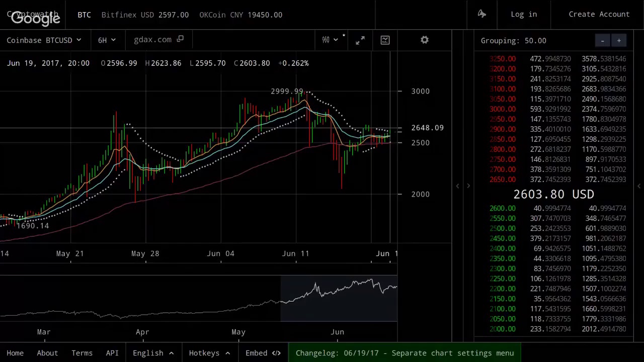Click the 1690.14 low label on chart

coord(33,226)
